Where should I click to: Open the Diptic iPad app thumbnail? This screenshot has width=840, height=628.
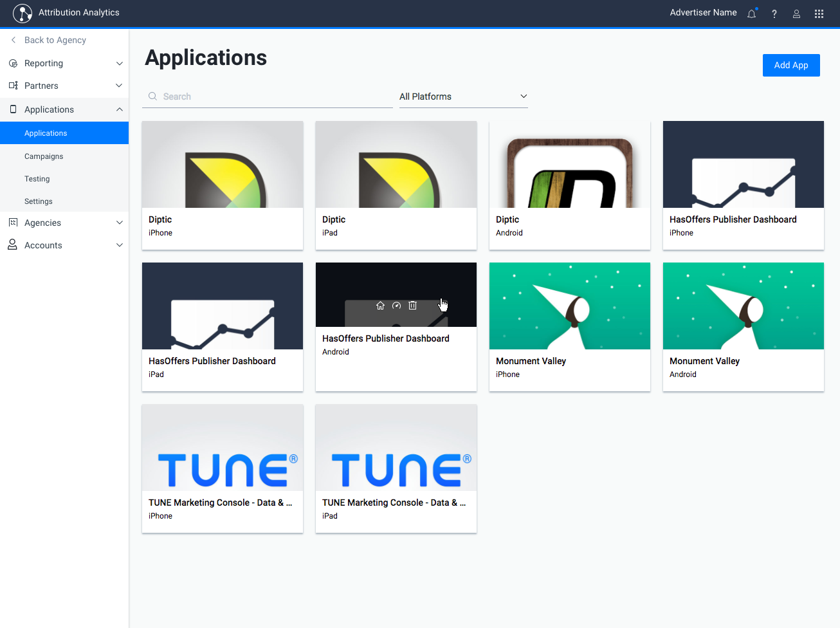tap(396, 164)
